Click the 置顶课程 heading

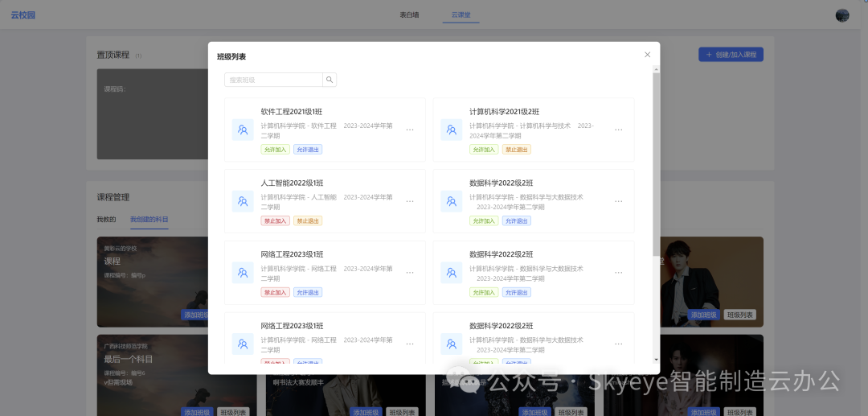tap(113, 55)
